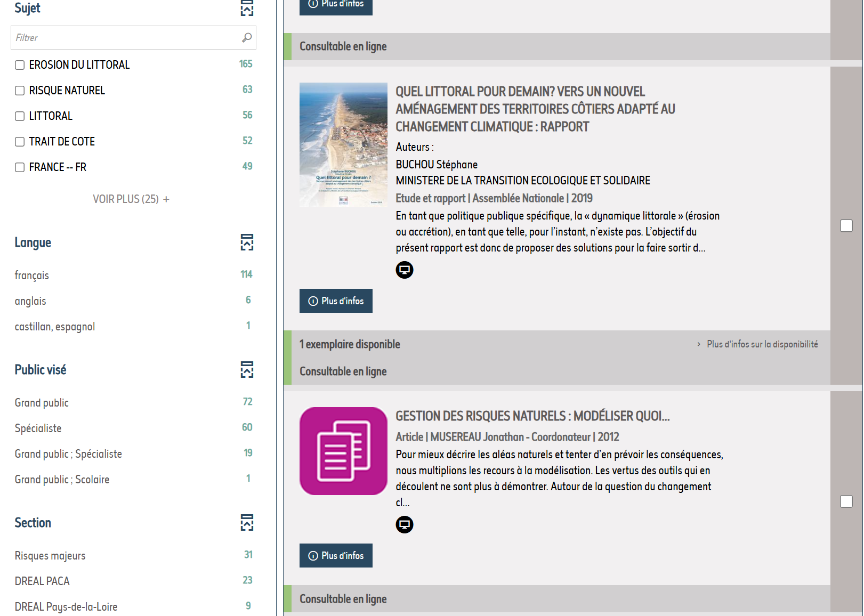Open Plus d'infos for Buchou report
The width and height of the screenshot is (864, 616).
pos(336,301)
